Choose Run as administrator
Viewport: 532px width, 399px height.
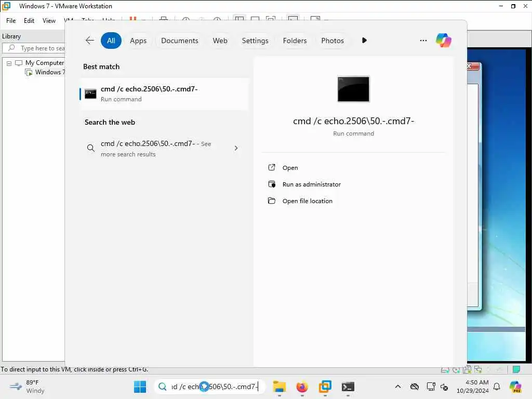(x=312, y=184)
